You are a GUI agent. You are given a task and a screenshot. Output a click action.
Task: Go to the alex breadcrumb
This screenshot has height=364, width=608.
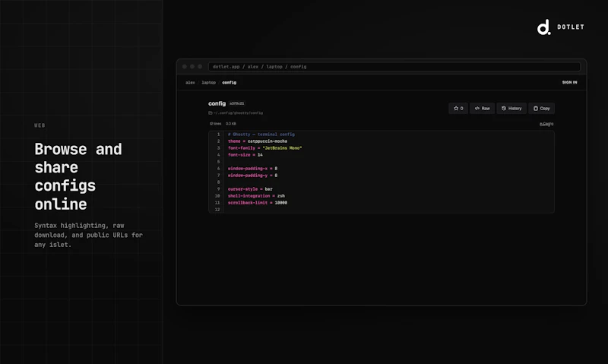(x=190, y=83)
